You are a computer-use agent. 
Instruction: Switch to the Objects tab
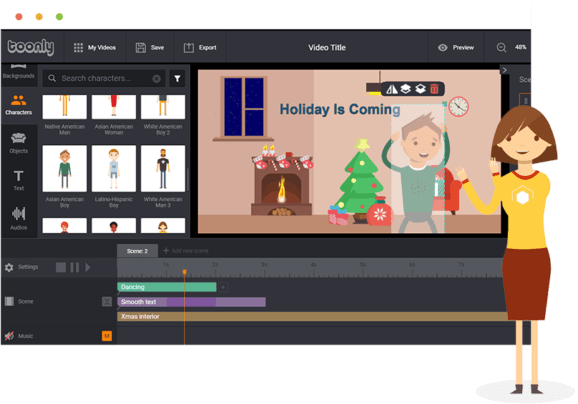coord(18,143)
